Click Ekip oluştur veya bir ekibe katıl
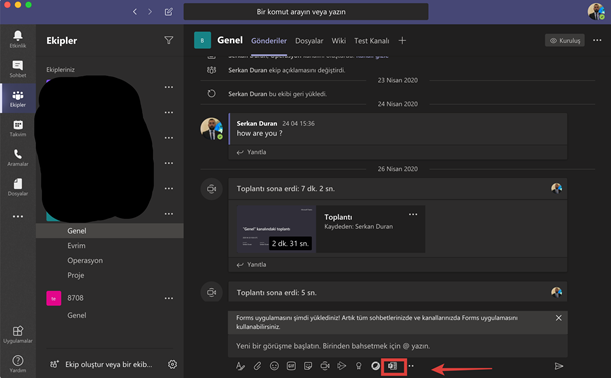This screenshot has width=611, height=378. pyautogui.click(x=101, y=364)
